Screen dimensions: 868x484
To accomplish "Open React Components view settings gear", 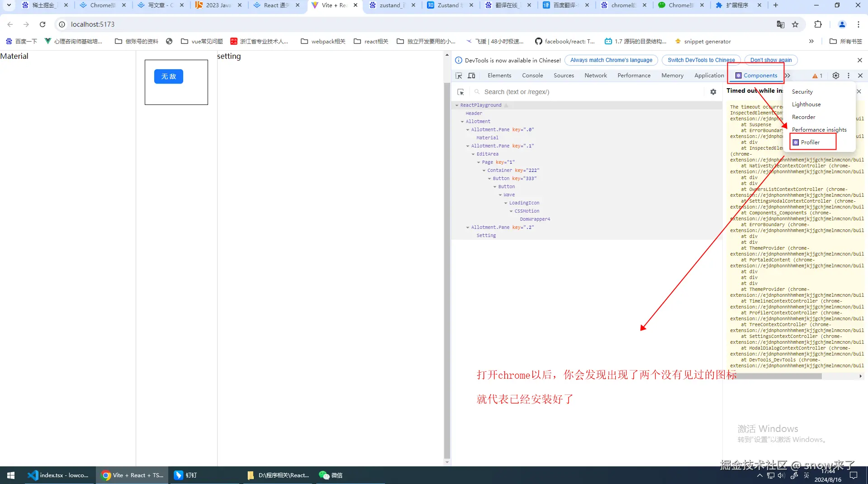I will coord(713,92).
